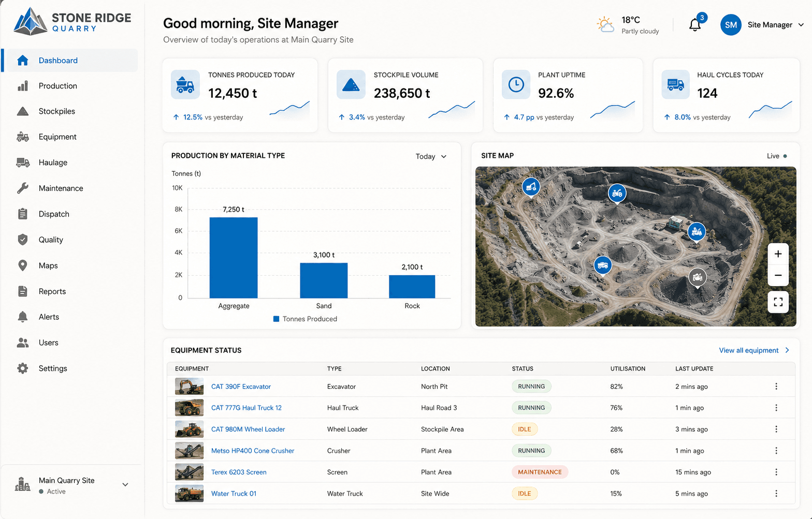812x519 pixels.
Task: Go to Dashboard in sidebar
Action: 70,61
